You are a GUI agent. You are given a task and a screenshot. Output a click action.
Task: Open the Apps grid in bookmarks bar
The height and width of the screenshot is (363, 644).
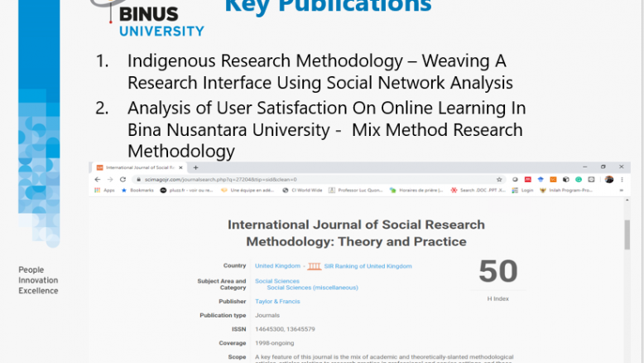click(104, 190)
